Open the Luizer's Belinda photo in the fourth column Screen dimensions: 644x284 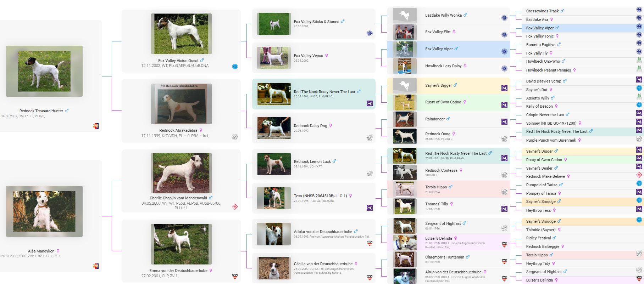click(405, 243)
